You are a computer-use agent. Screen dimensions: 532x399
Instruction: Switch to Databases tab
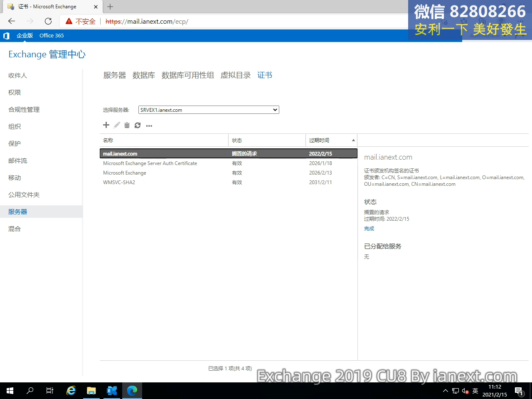pyautogui.click(x=144, y=75)
